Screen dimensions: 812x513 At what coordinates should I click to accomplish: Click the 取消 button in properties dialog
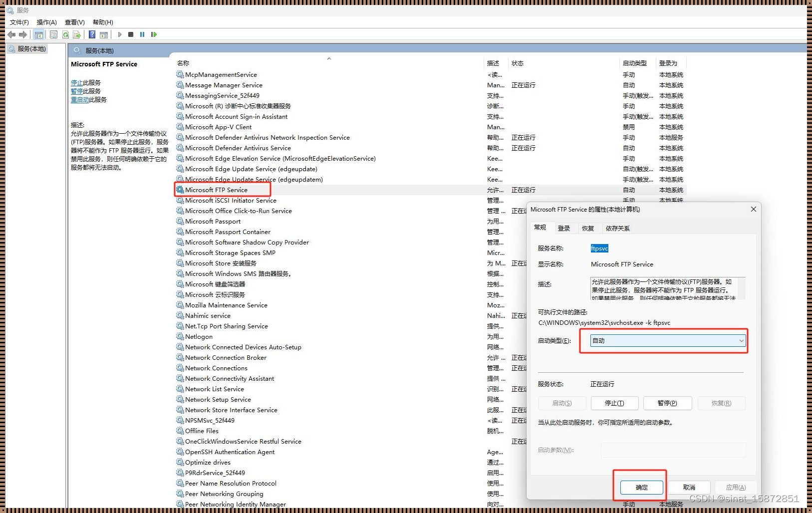tap(689, 488)
